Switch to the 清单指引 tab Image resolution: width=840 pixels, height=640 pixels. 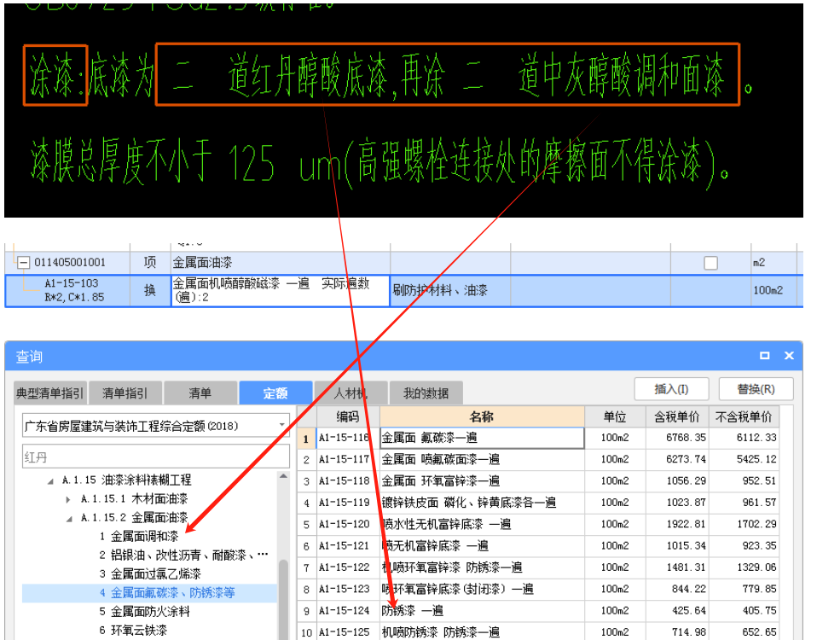tap(125, 393)
